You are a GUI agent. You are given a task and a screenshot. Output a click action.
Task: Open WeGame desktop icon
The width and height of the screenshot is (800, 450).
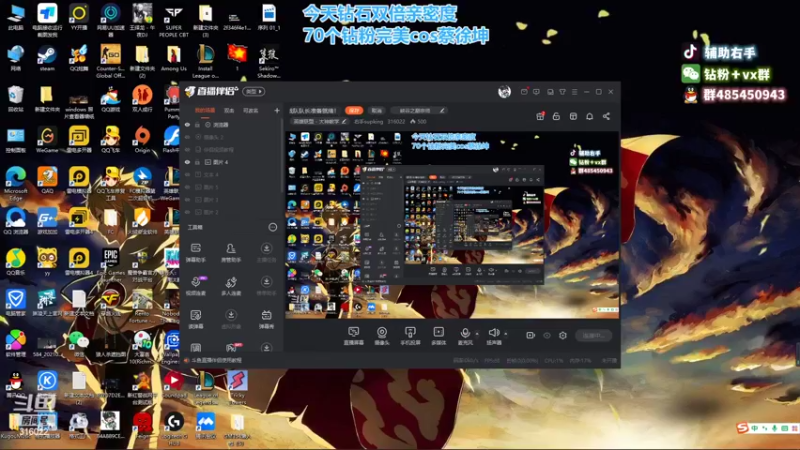pos(47,140)
